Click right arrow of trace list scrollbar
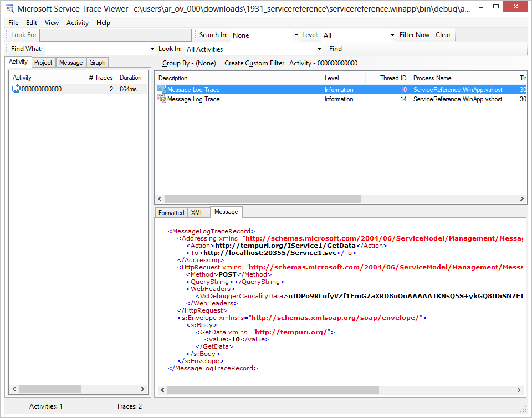Viewport: 532px width, 418px height. tap(522, 198)
